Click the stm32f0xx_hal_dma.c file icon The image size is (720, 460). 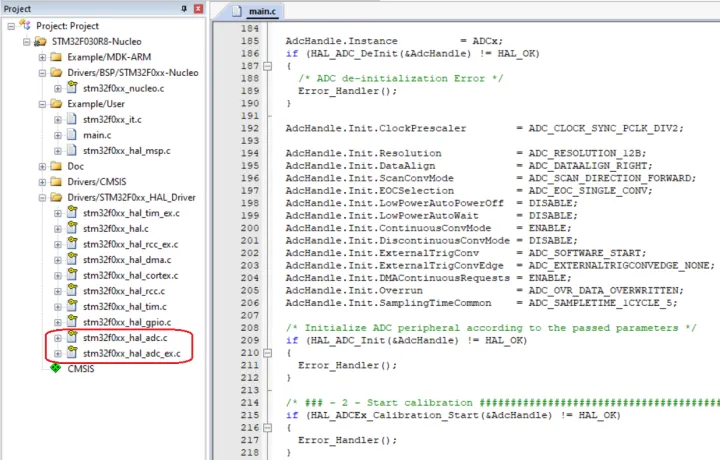72,258
